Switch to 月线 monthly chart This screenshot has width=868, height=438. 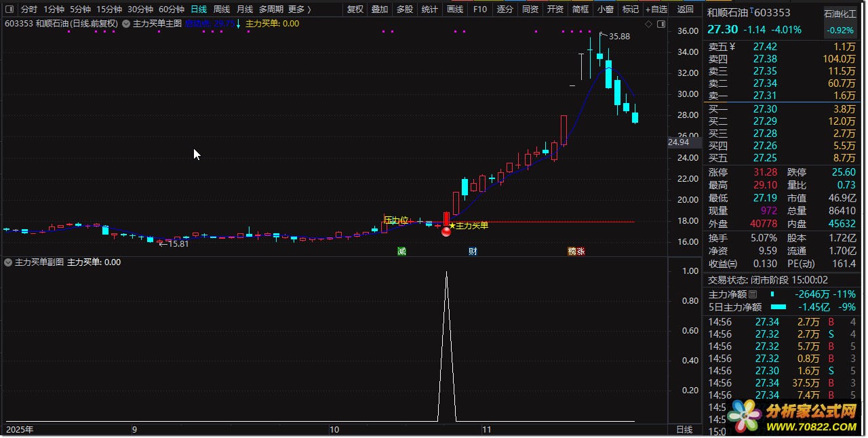(x=245, y=9)
